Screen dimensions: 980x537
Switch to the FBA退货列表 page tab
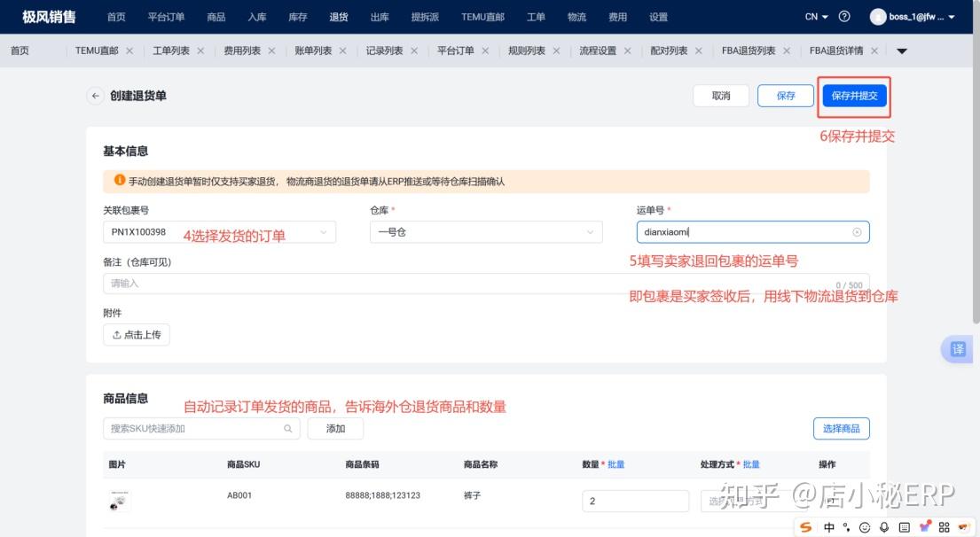click(x=749, y=51)
